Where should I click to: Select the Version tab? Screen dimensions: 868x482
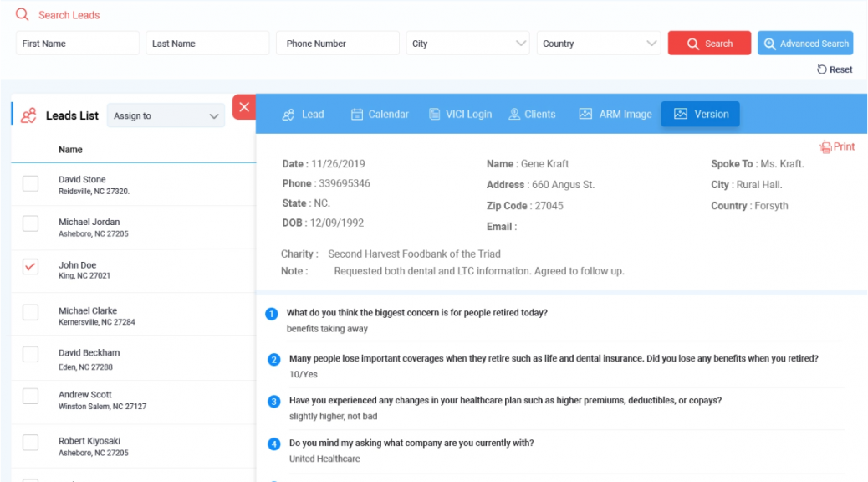coord(700,114)
